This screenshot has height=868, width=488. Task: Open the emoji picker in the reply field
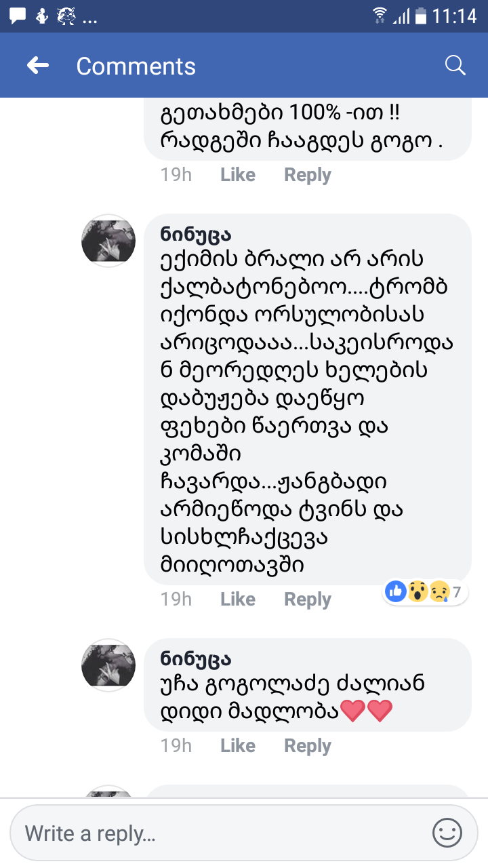[x=447, y=833]
